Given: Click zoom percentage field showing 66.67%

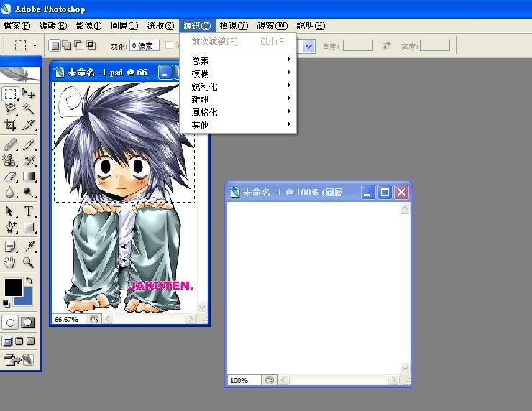Looking at the screenshot, I should point(68,319).
